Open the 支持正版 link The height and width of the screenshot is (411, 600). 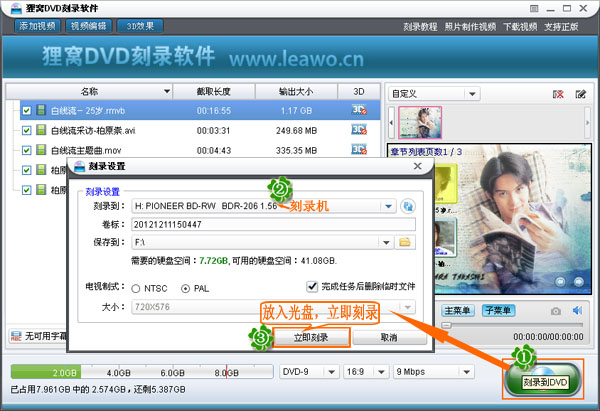561,27
